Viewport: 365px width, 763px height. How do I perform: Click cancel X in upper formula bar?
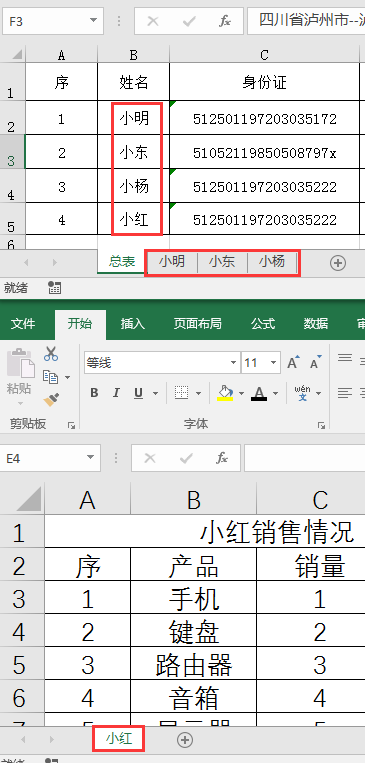point(153,21)
